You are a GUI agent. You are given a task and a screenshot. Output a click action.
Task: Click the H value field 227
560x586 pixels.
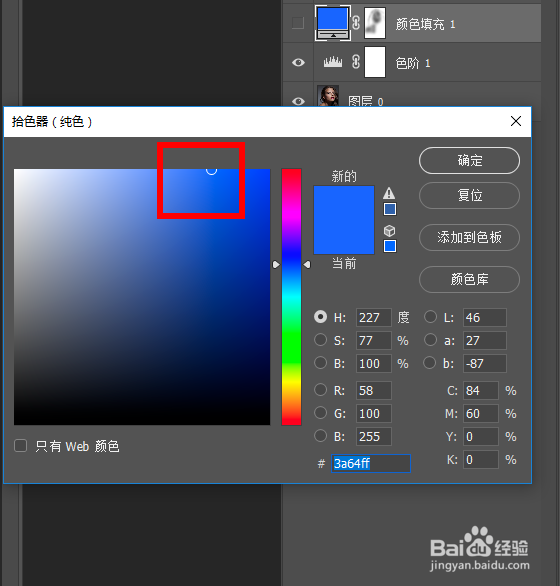click(x=374, y=318)
